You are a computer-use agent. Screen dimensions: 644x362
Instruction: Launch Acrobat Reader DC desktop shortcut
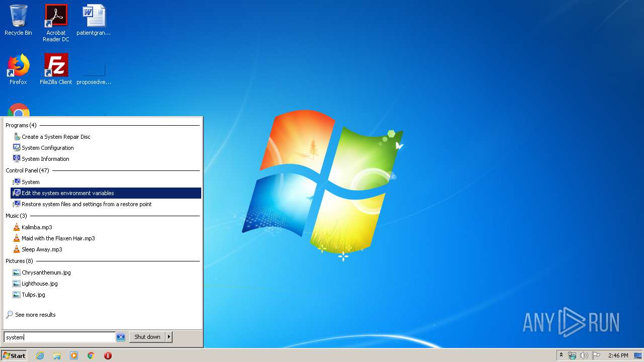coord(56,23)
